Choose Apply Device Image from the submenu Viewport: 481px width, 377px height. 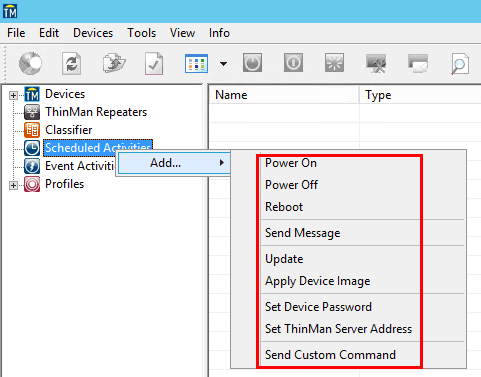[318, 281]
